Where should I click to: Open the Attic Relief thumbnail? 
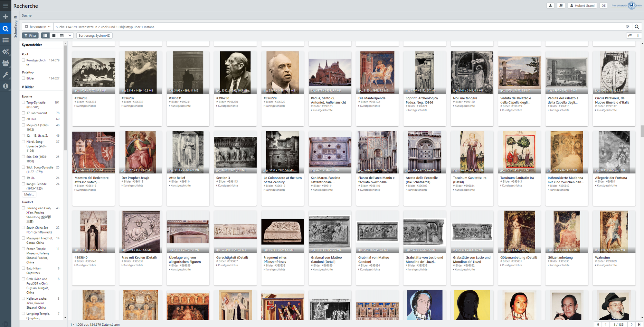[x=188, y=152]
